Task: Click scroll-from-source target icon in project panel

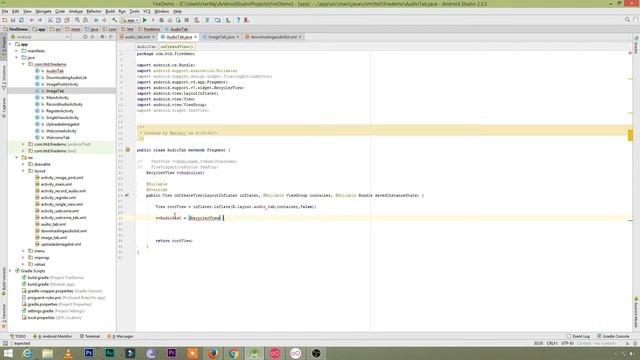Action: 85,37
